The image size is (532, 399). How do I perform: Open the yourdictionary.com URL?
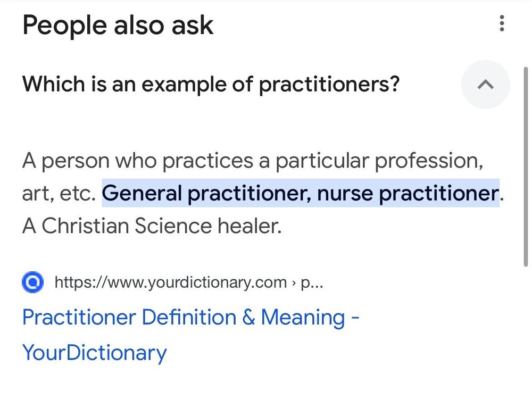point(170,282)
